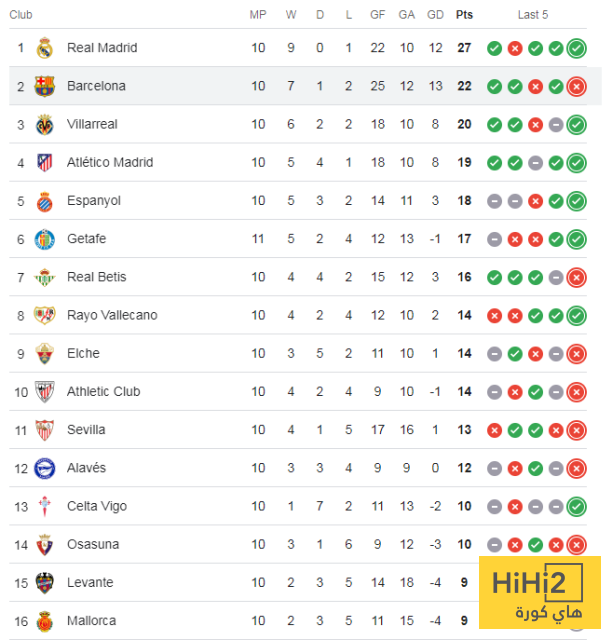Click the GD column header
Screen dimensions: 612x640
pyautogui.click(x=435, y=15)
